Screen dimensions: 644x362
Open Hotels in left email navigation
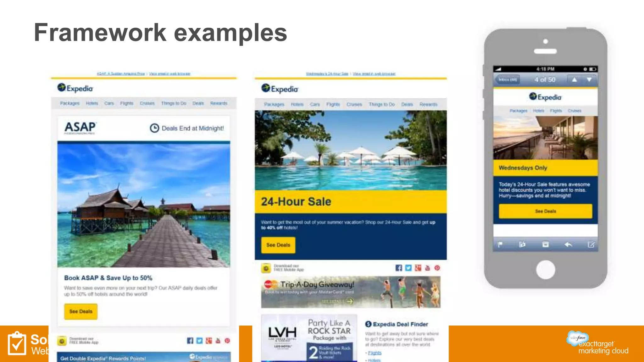(x=92, y=103)
